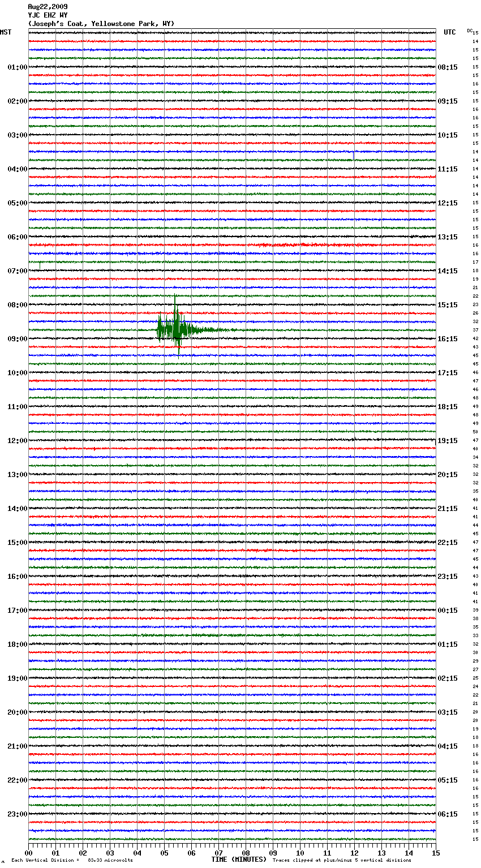Click the MST 10:00 row label
Screen dimensions: 481x868
pos(18,373)
